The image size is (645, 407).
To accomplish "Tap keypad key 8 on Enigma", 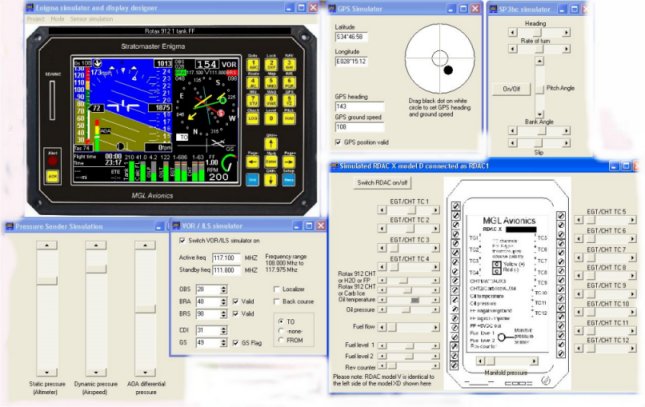I will (271, 100).
